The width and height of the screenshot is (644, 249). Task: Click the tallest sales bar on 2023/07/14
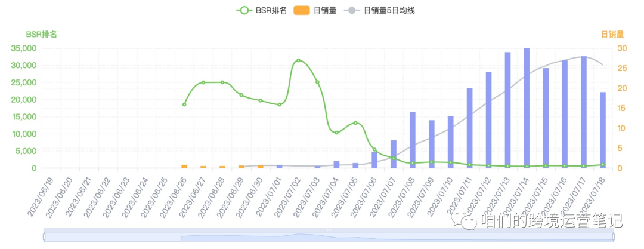527,107
